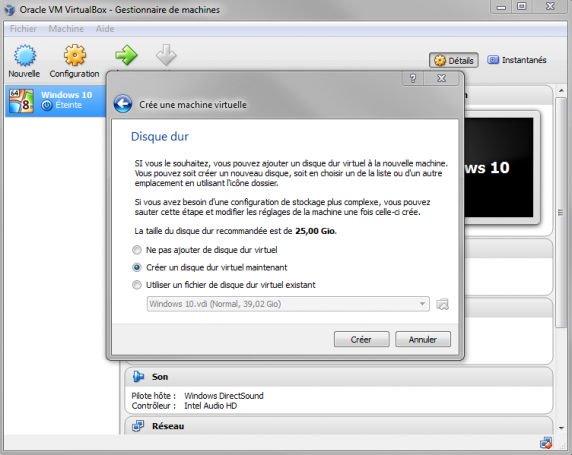Image resolution: width=572 pixels, height=455 pixels.
Task: Click the Windows 10 VM OS icon
Action: [21, 101]
